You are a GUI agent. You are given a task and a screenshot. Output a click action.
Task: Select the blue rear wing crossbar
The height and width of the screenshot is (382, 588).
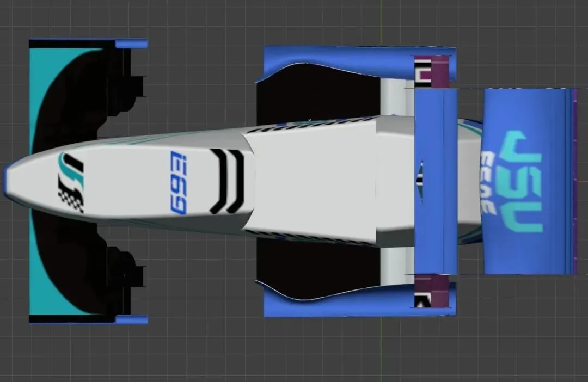436,181
